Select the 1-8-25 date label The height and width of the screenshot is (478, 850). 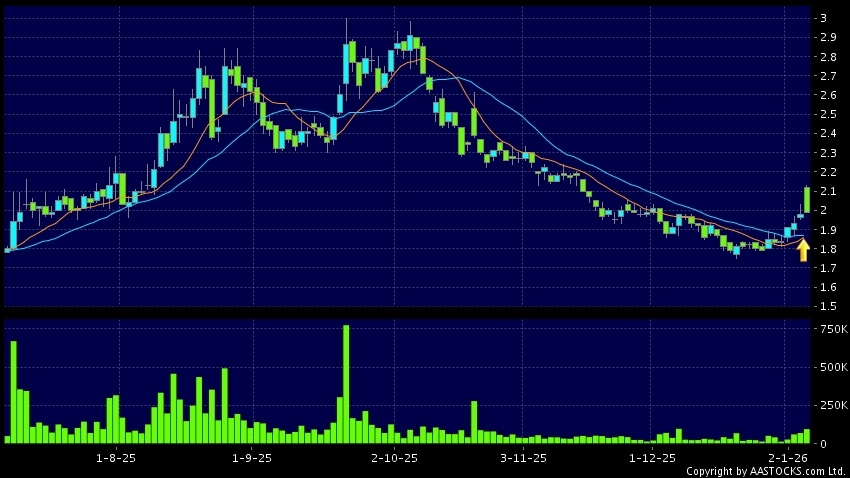(116, 457)
